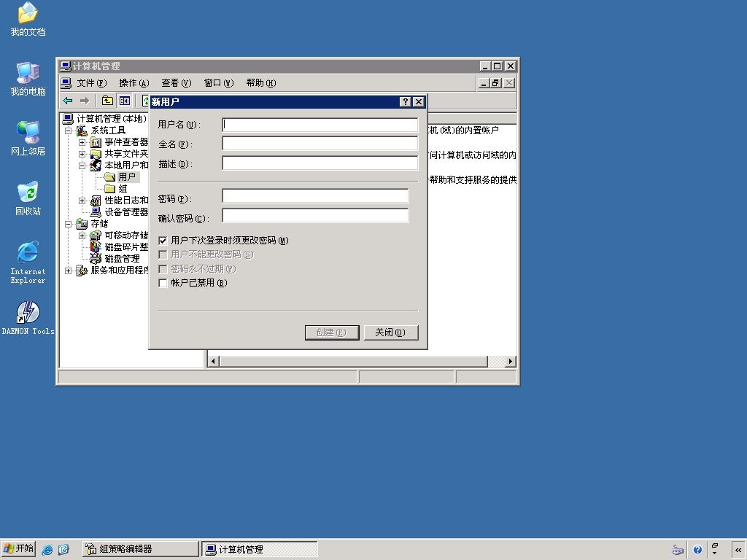Screen dimensions: 747x560
Task: Open 我的文档 desktop icon
Action: (28, 20)
